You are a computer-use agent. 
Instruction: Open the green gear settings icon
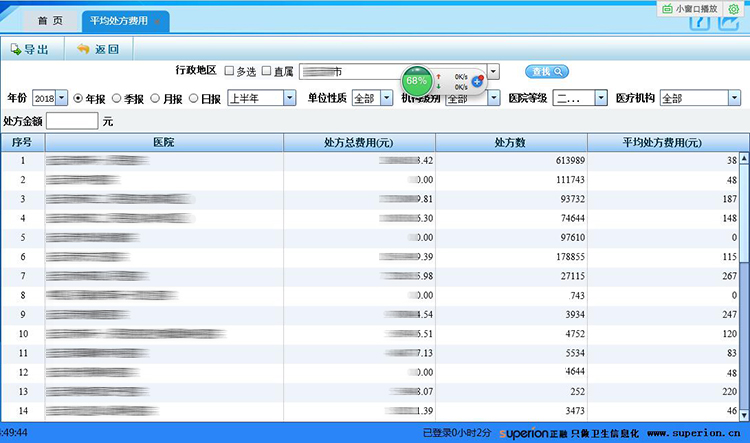[735, 8]
